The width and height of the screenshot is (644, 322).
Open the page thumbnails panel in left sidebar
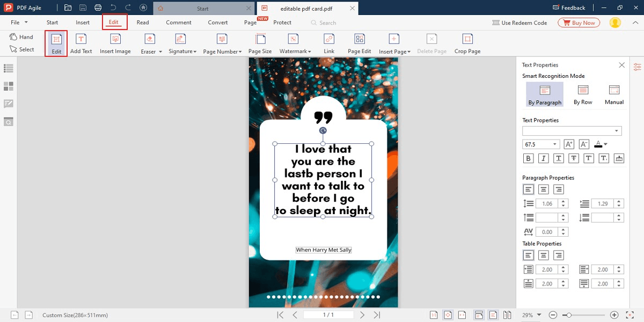point(9,86)
